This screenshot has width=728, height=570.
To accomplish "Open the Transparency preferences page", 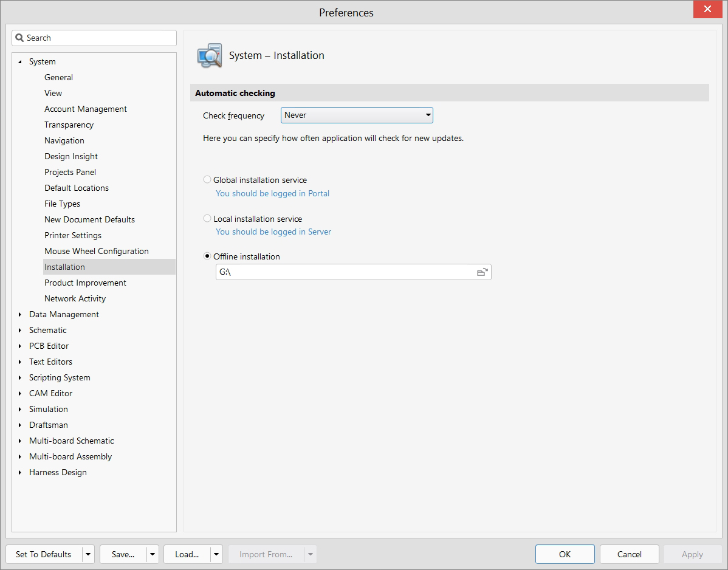I will 69,125.
